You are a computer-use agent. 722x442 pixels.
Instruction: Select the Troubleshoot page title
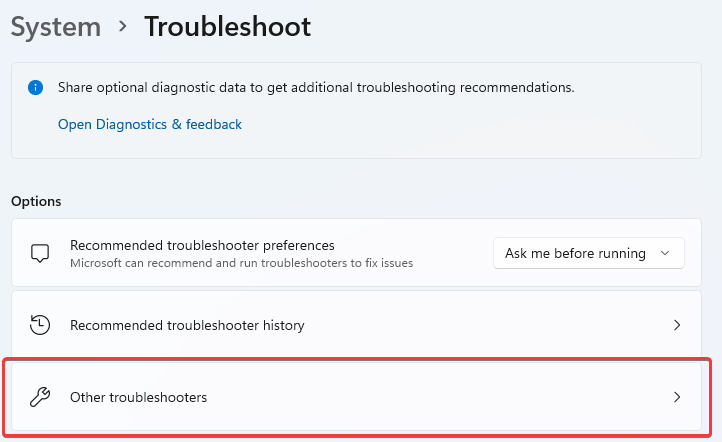(x=227, y=27)
